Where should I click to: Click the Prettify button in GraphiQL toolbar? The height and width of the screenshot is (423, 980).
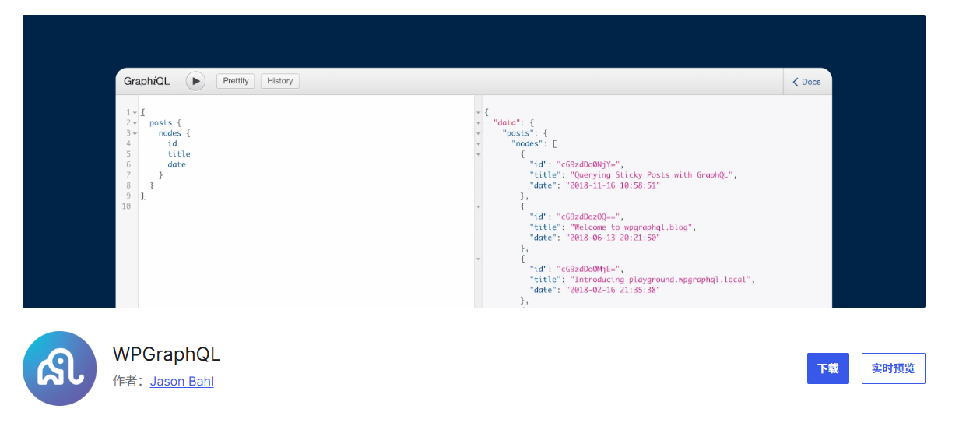click(235, 81)
